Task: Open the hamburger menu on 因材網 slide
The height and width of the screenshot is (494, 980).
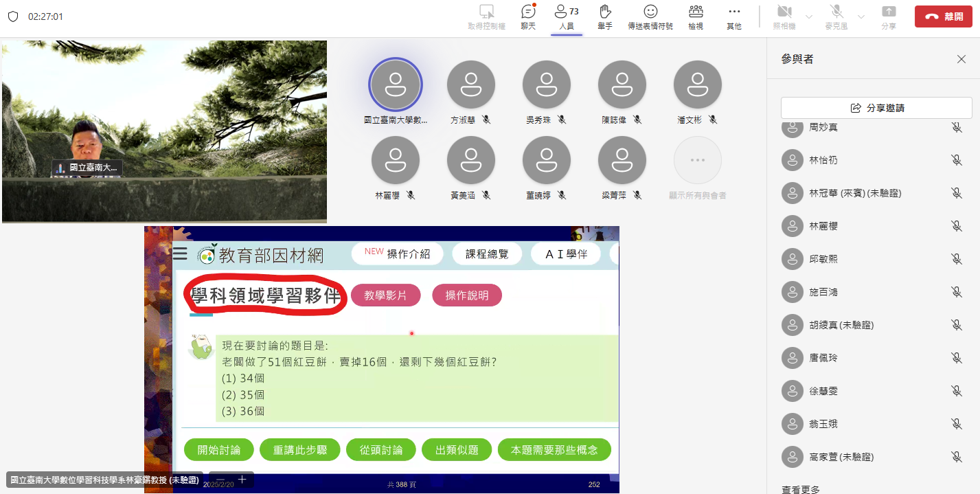Action: click(x=180, y=254)
